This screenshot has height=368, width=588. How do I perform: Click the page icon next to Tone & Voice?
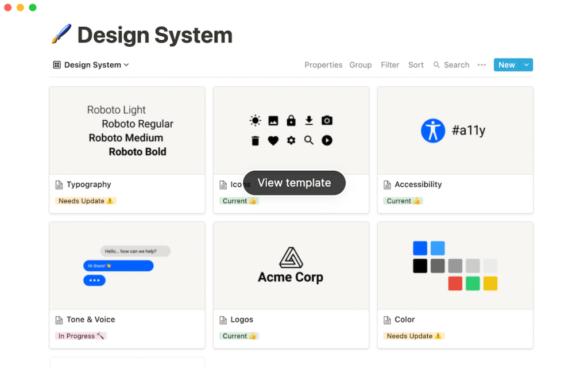tap(59, 320)
